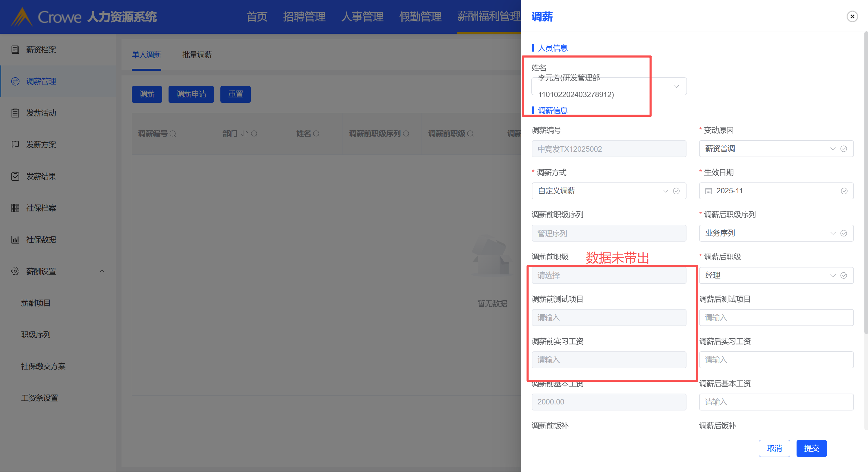Click the 提交 button
Screen dimensions: 868x472
tap(811, 448)
